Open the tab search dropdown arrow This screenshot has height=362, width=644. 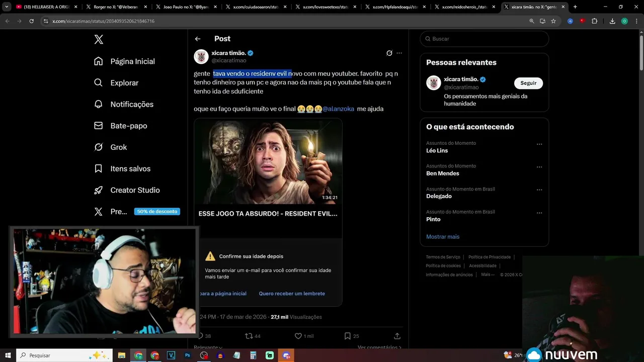click(x=7, y=7)
